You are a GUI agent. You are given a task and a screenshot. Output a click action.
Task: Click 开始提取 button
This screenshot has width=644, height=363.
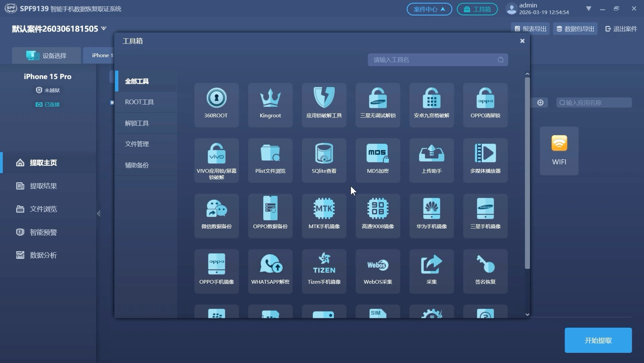click(x=598, y=340)
